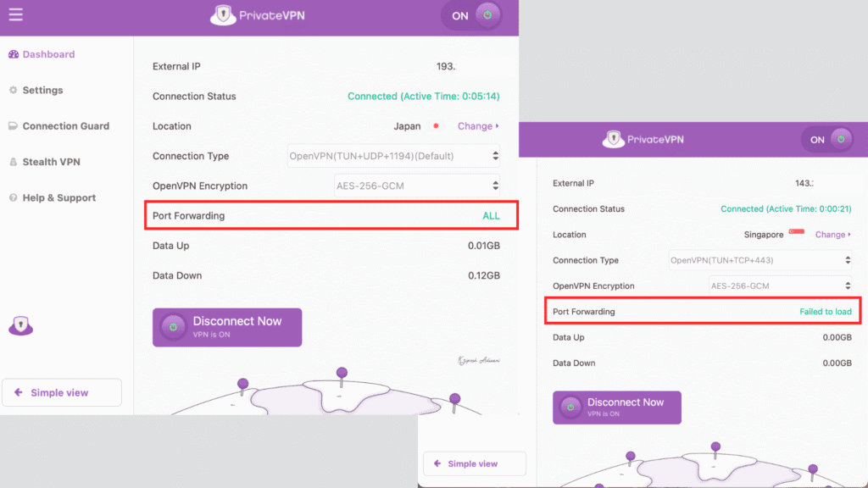Click the Singapore location text

(x=764, y=235)
